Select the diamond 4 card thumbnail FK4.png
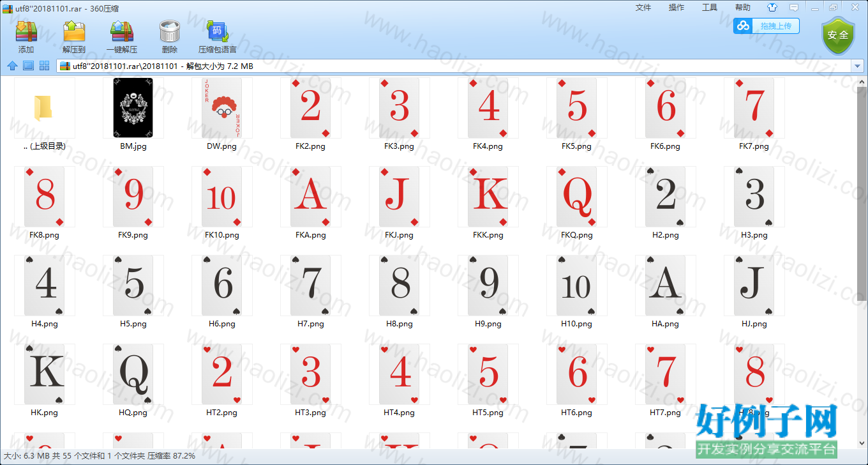868x465 pixels. pos(488,108)
